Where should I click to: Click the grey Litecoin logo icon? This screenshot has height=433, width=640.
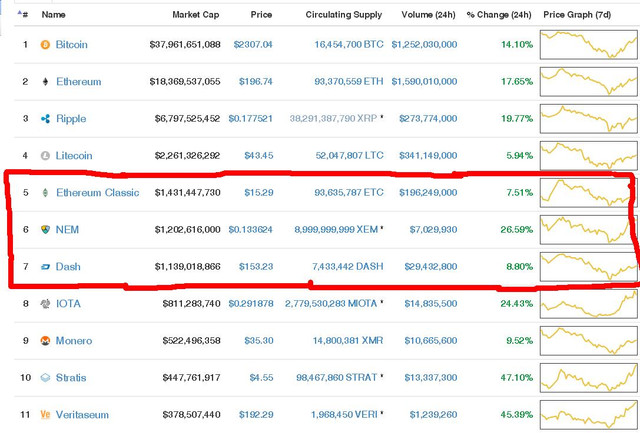45,155
